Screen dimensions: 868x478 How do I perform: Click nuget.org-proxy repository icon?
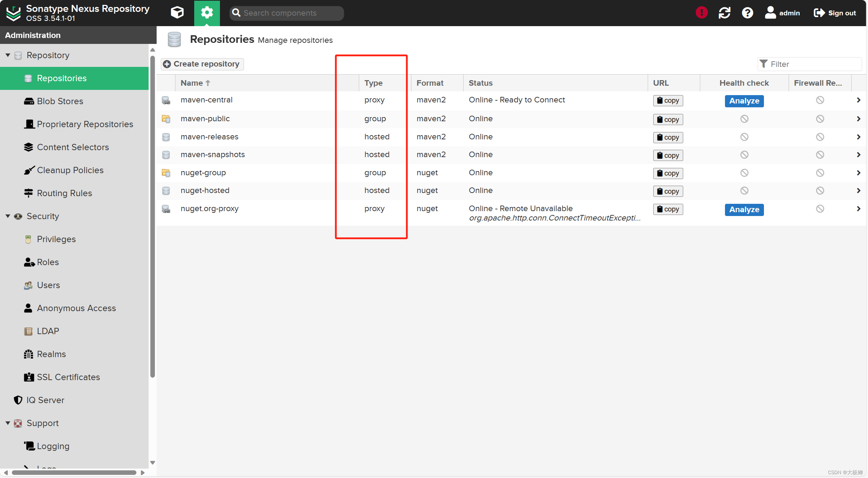tap(166, 209)
